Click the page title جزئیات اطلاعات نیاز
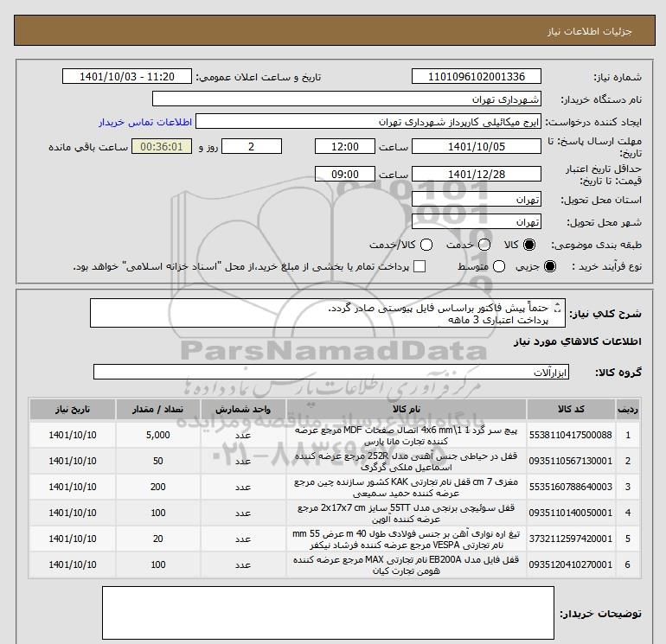This screenshot has width=666, height=644. pyautogui.click(x=590, y=31)
